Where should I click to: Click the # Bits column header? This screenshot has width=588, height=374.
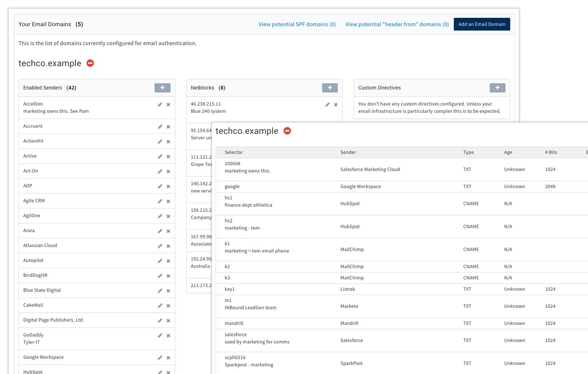point(551,152)
